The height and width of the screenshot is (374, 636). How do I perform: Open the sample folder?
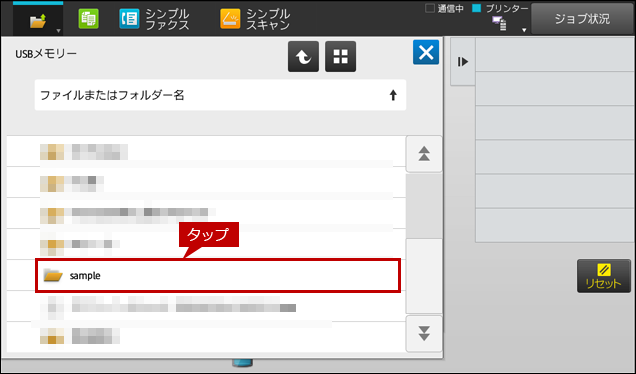pyautogui.click(x=218, y=275)
